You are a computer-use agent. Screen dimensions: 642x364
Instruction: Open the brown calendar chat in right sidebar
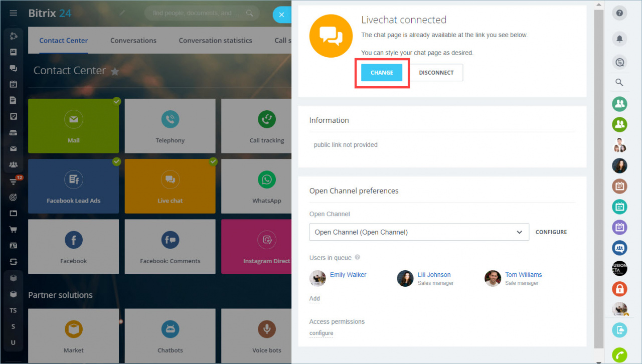pos(619,186)
